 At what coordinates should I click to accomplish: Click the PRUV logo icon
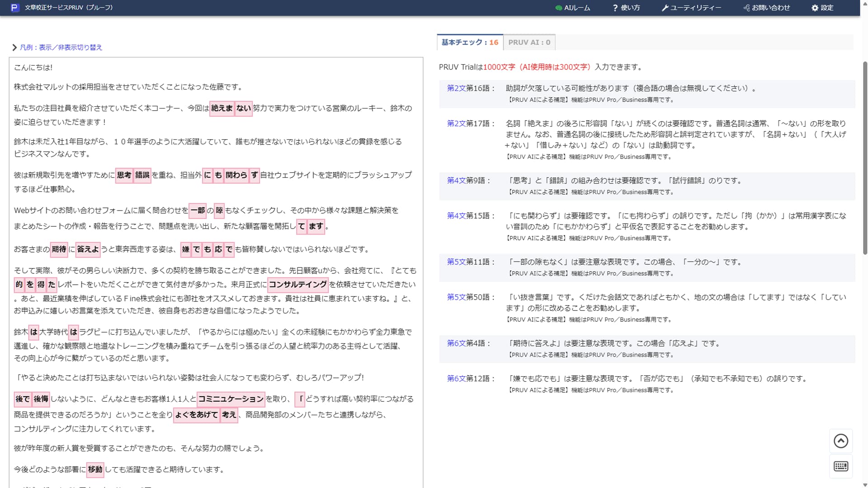(15, 8)
